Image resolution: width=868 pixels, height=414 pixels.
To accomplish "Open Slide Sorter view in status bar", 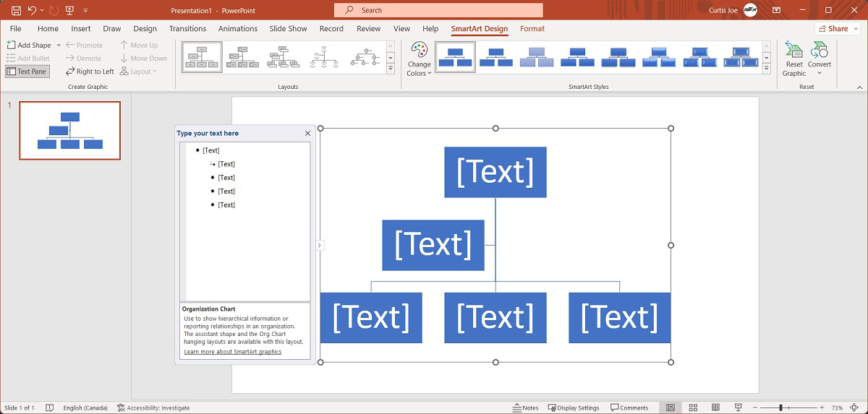I will [693, 407].
